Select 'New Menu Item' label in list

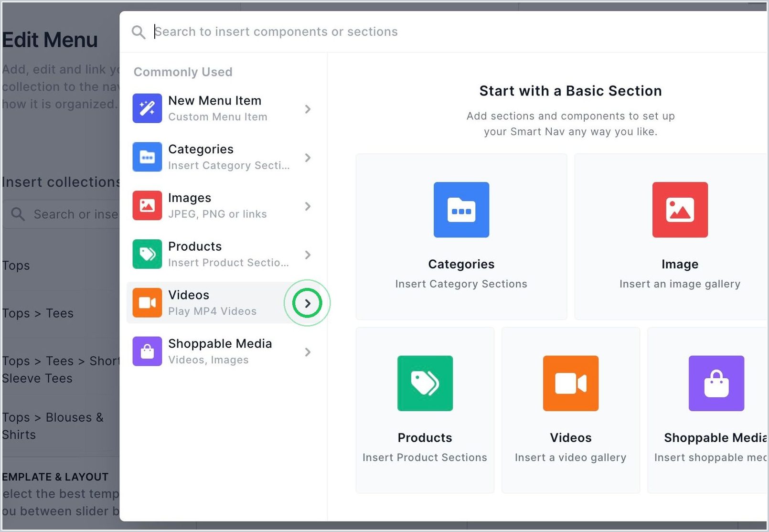[x=214, y=101]
